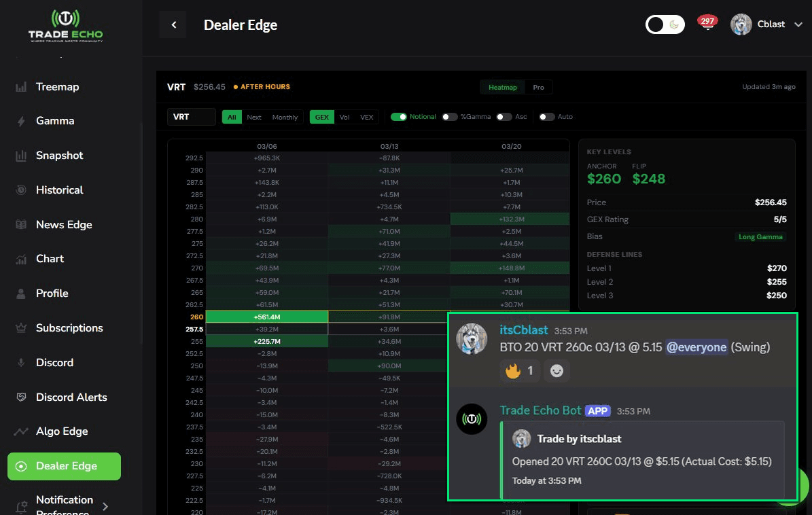Image resolution: width=812 pixels, height=515 pixels.
Task: Click the Trade Echo logo
Action: click(x=66, y=25)
